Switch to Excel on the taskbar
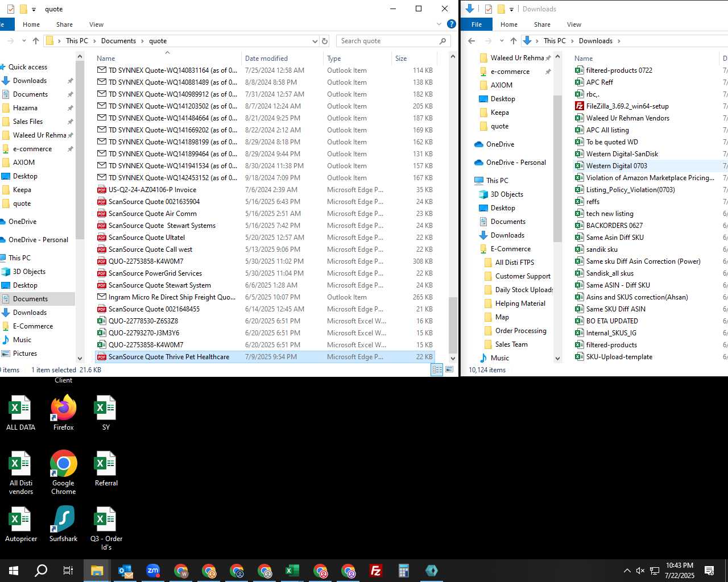Image resolution: width=728 pixels, height=582 pixels. pos(292,571)
